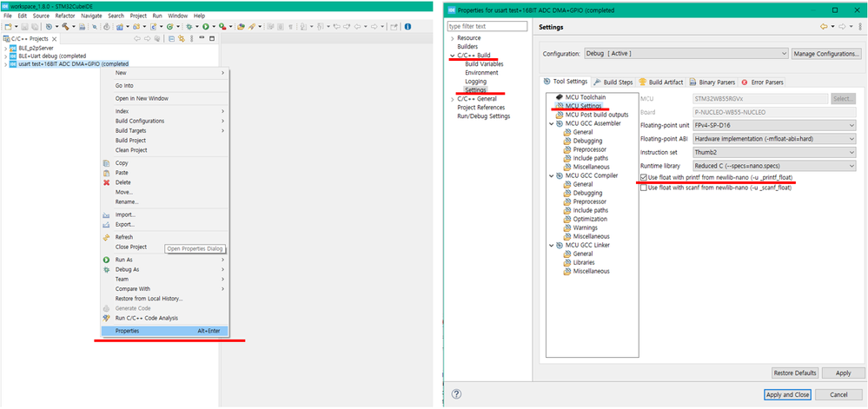Click the External Tools run icon
The width and height of the screenshot is (868, 409).
tap(223, 27)
